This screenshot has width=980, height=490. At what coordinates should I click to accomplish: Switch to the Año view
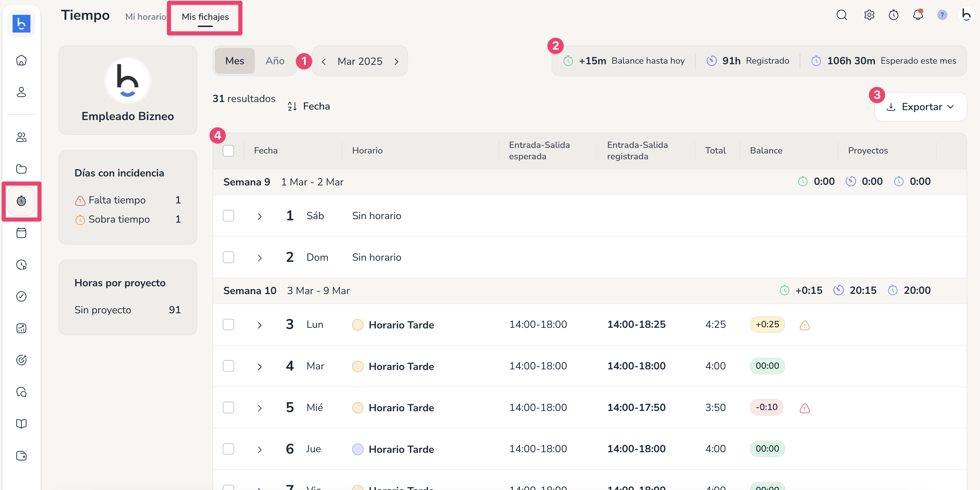275,61
